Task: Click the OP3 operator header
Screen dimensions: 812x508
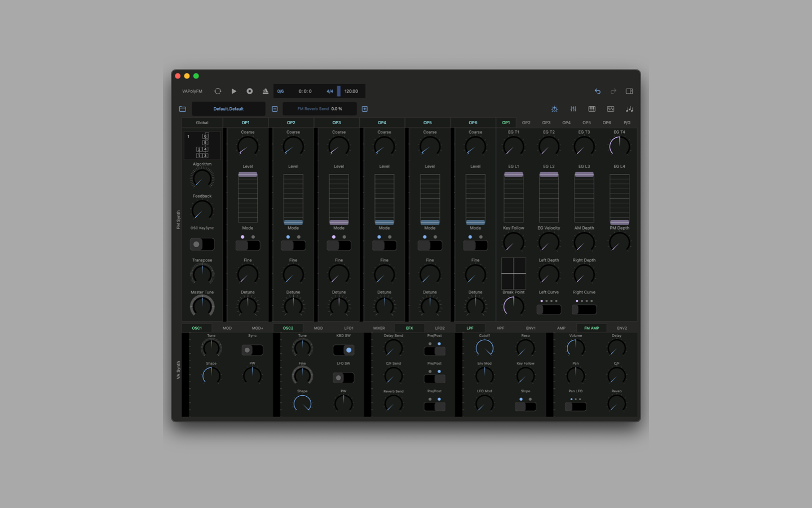Action: tap(337, 122)
